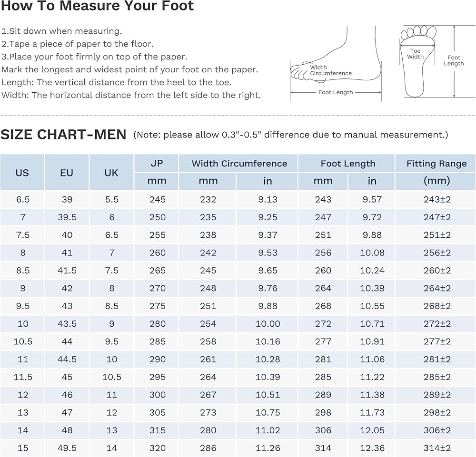The height and width of the screenshot is (457, 476).
Task: Click the 12.36 inch foot length cell
Action: point(372,448)
